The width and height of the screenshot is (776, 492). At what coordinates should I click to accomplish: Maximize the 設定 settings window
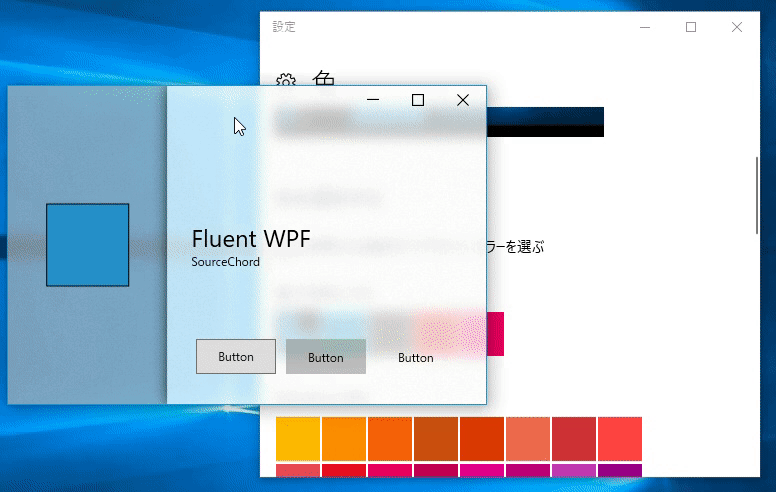coord(691,27)
